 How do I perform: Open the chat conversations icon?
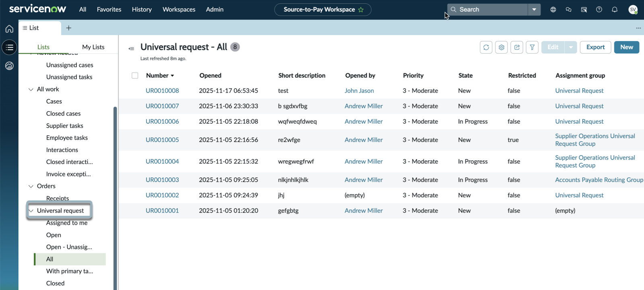click(x=568, y=9)
